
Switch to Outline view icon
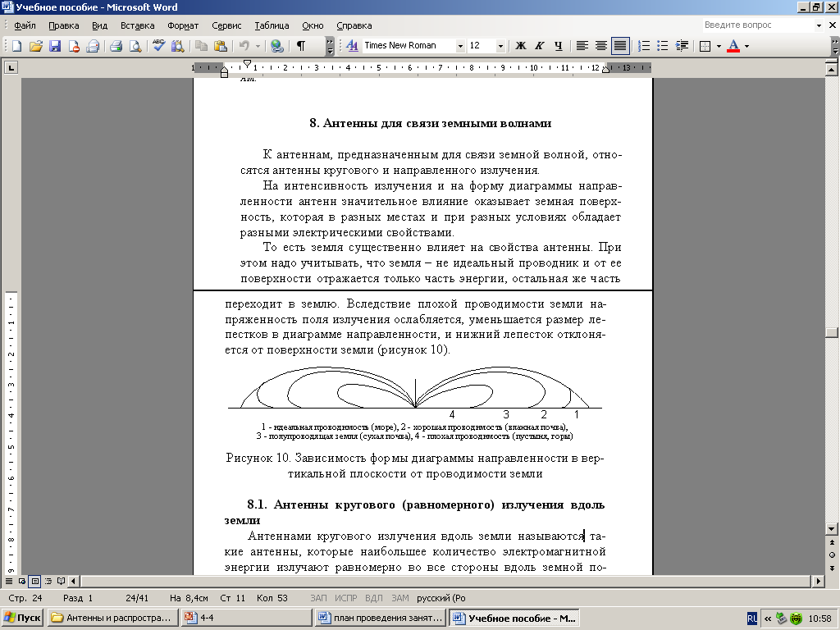[48, 581]
